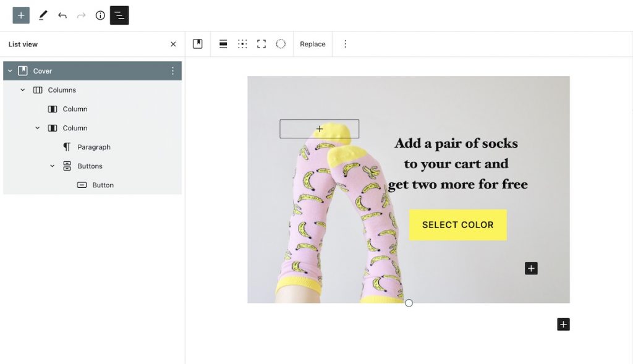Open document details info icon
The height and width of the screenshot is (364, 633).
(x=100, y=15)
